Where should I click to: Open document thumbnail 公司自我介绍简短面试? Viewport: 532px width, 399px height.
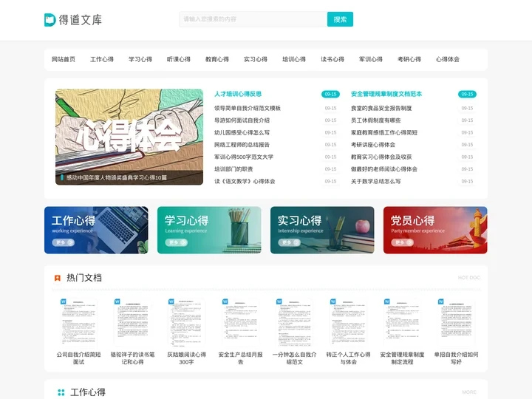(x=79, y=322)
